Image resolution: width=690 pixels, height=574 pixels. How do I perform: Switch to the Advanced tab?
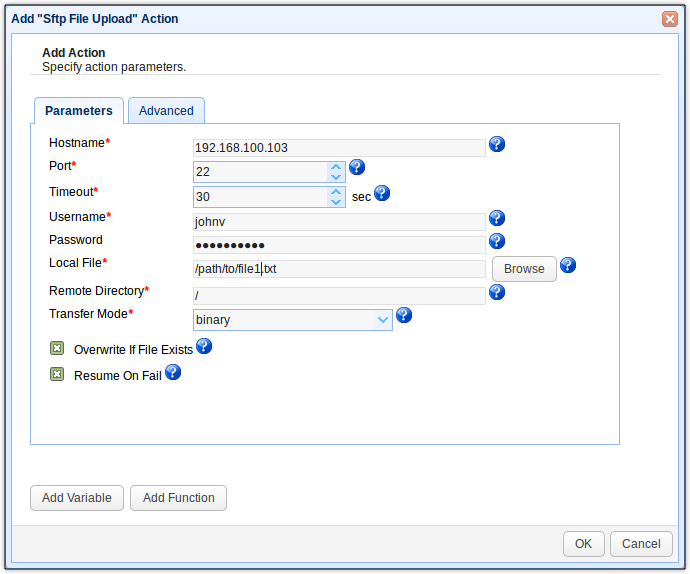[166, 111]
